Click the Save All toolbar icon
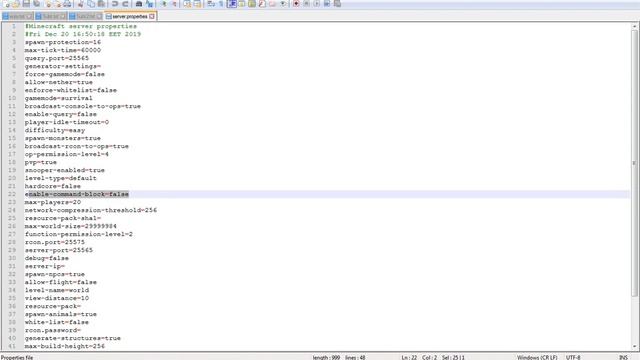 coord(36,4)
